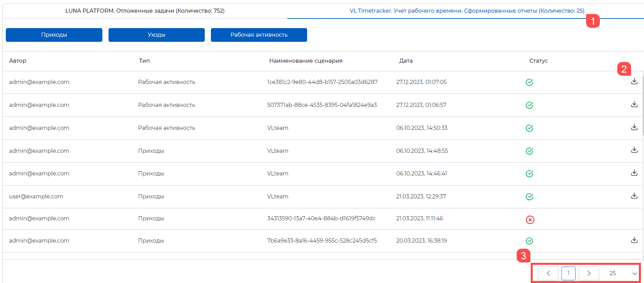Click the vertical scrollbar of the table

tap(643, 106)
